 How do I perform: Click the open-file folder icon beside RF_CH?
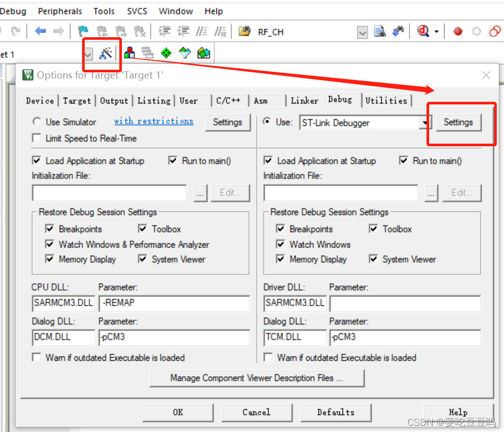245,31
